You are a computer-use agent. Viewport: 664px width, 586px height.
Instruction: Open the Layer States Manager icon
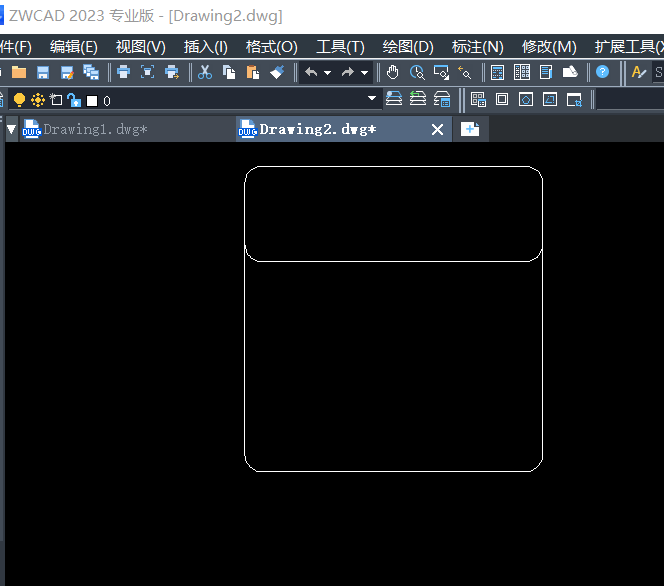click(442, 100)
